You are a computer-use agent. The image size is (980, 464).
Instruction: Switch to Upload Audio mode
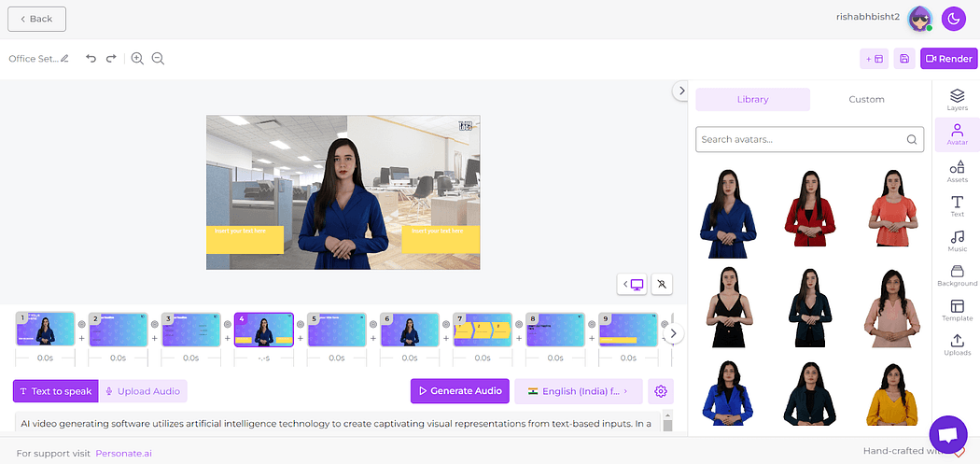(143, 391)
